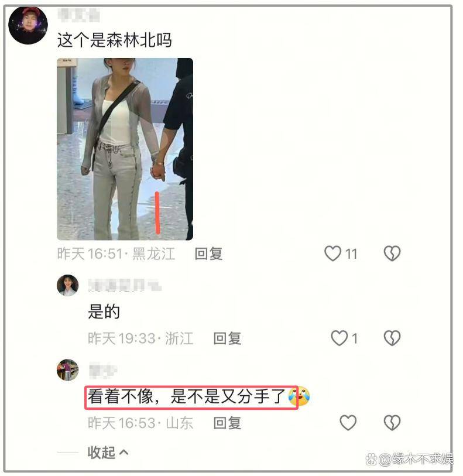The image size is (463, 476).
Task: Like the 是的 reply from 浙江
Action: click(339, 338)
